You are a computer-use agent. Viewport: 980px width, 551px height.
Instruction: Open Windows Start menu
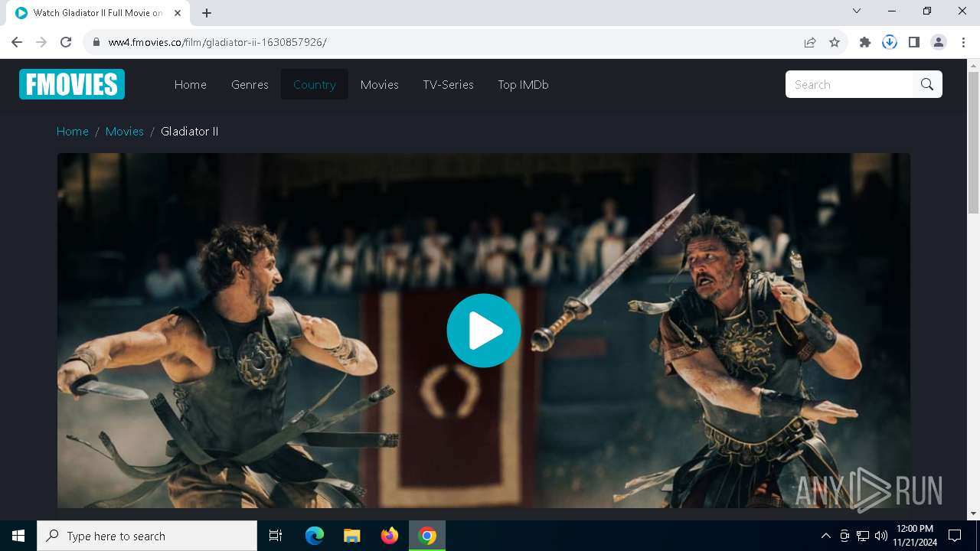[18, 536]
